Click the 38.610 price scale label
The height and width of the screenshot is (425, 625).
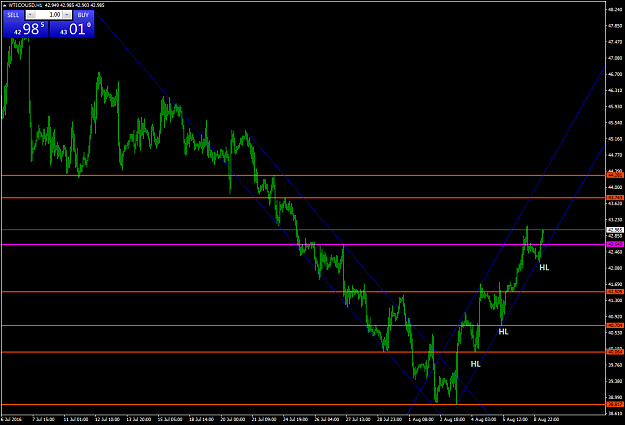click(x=615, y=413)
